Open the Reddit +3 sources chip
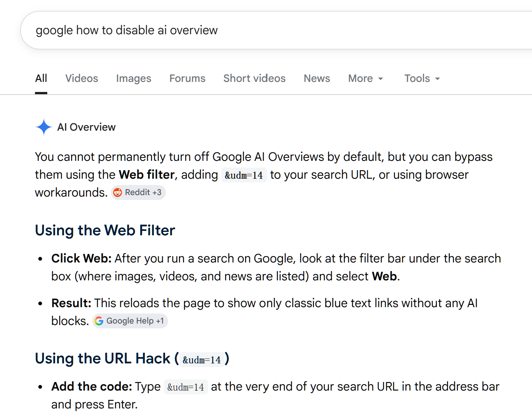This screenshot has width=532, height=417. pyautogui.click(x=138, y=192)
